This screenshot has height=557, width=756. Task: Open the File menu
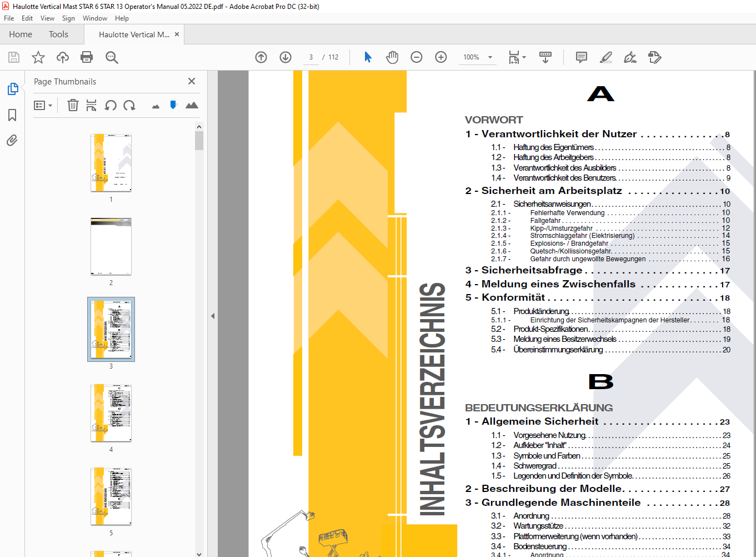tap(9, 18)
